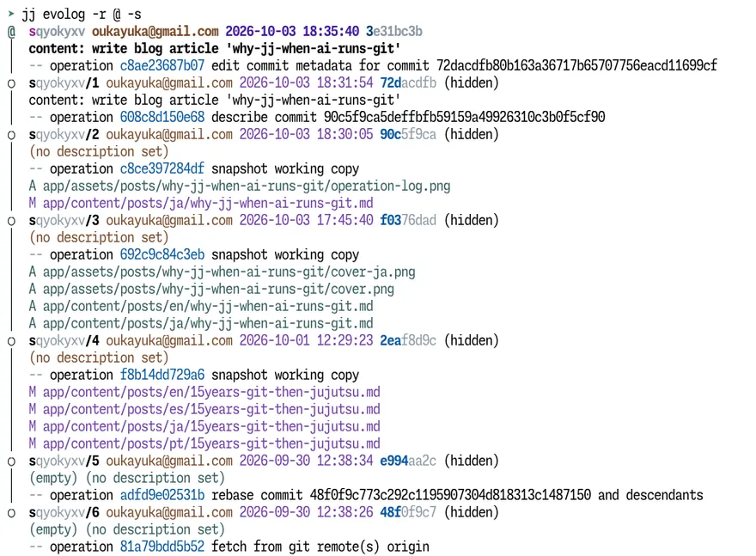Click timestamp 2026-10-03 18:35:40

pos(292,31)
